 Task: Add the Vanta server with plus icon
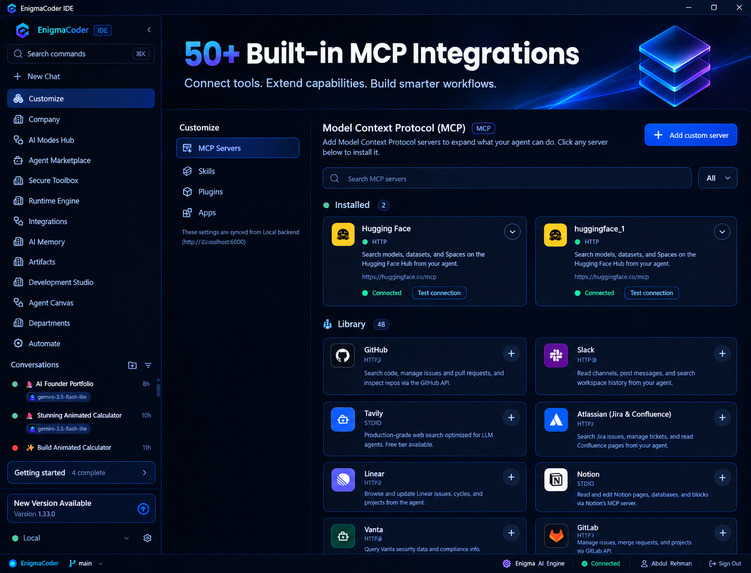[x=511, y=533]
